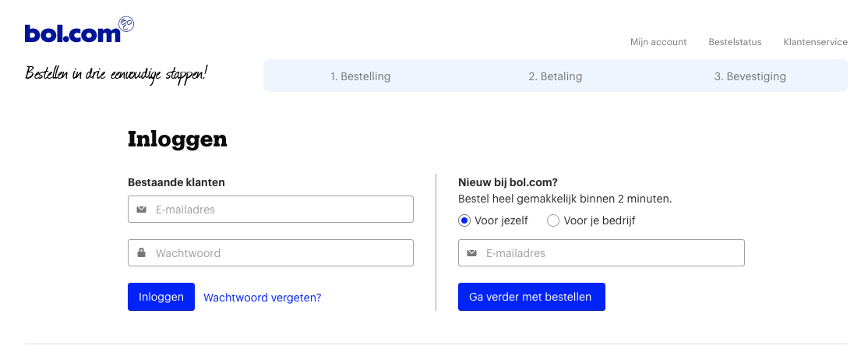Select the 'Voor jezelf' radio button
This screenshot has width=868, height=363.
465,220
